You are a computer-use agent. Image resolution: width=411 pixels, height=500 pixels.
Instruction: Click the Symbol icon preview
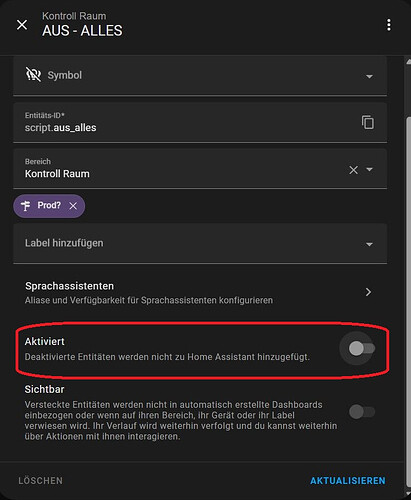tap(33, 75)
